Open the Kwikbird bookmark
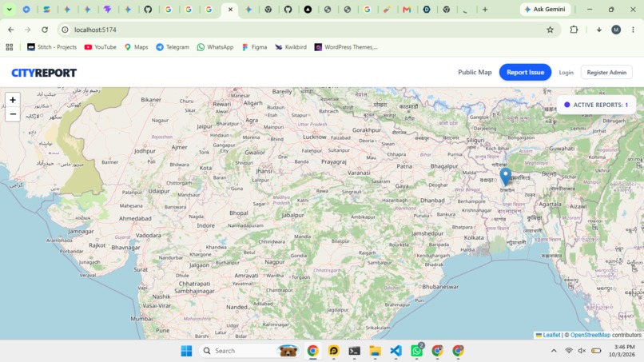The image size is (644, 362). coord(291,47)
